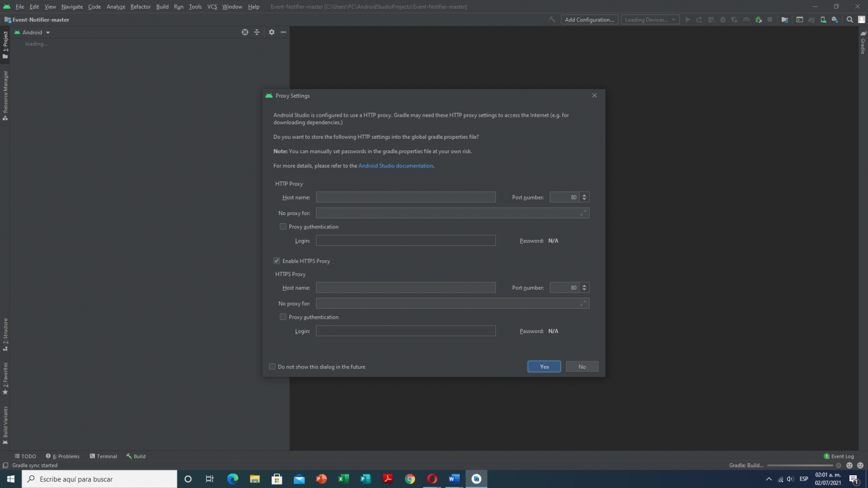
Task: Click the HTTPS Proxy Login field
Action: pos(406,331)
